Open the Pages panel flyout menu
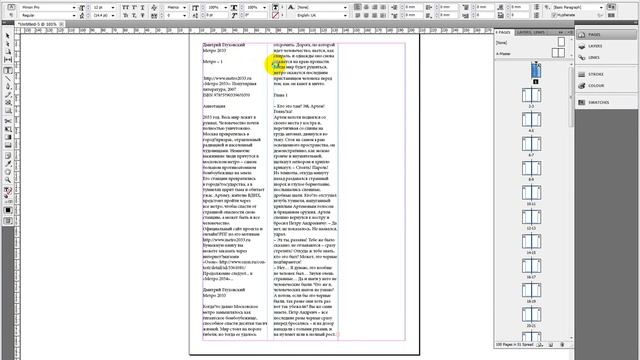The width and height of the screenshot is (640, 360). pos(570,32)
